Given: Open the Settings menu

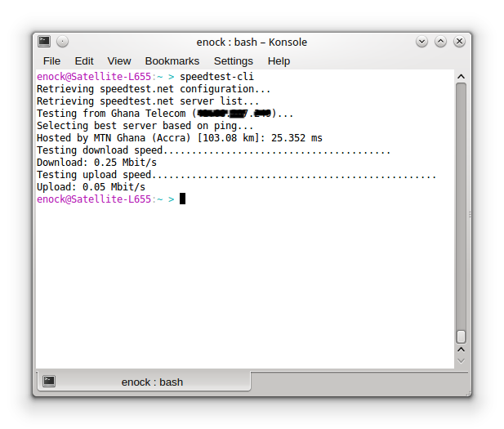Looking at the screenshot, I should click(x=234, y=60).
